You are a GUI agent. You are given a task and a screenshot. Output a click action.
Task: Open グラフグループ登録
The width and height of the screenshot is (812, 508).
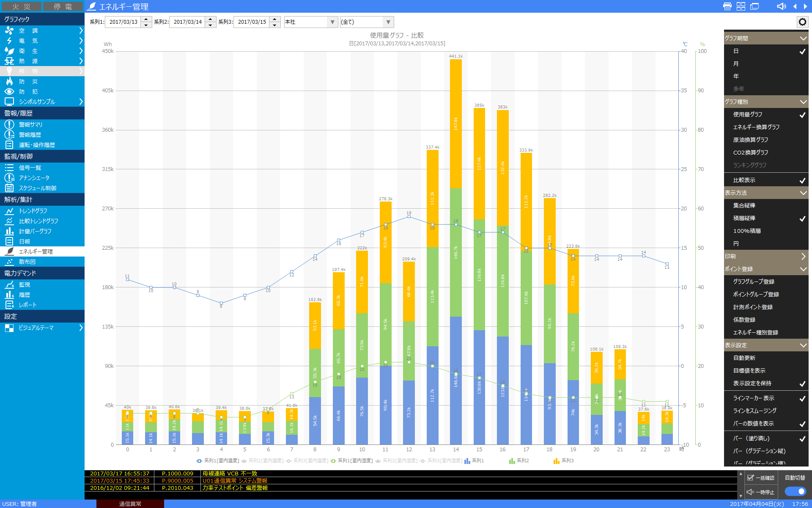pos(766,282)
